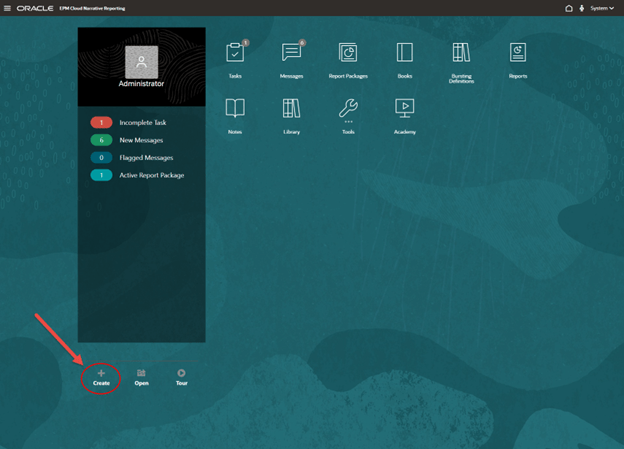Image resolution: width=624 pixels, height=449 pixels.
Task: Expand the System user dropdown
Action: click(x=602, y=8)
